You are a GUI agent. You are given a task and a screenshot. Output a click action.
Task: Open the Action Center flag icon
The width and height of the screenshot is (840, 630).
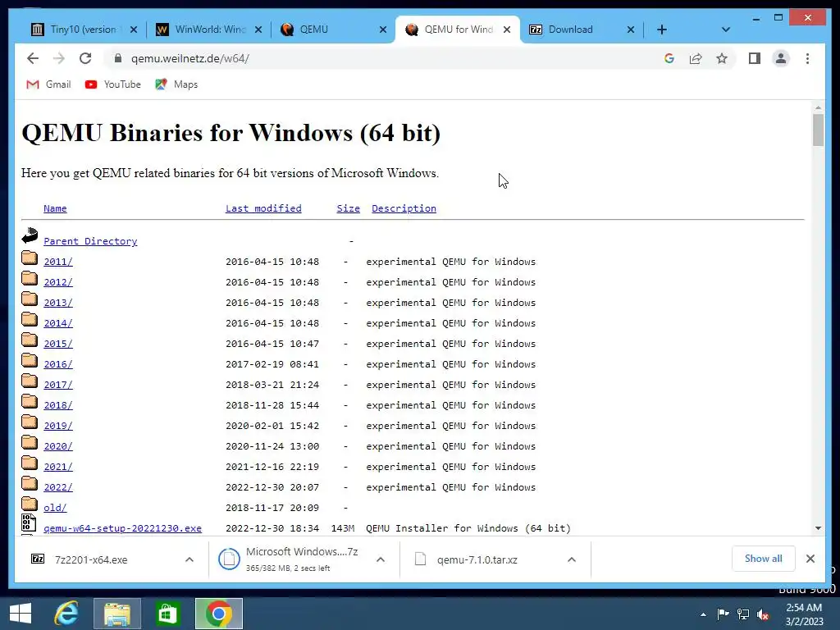(x=723, y=614)
